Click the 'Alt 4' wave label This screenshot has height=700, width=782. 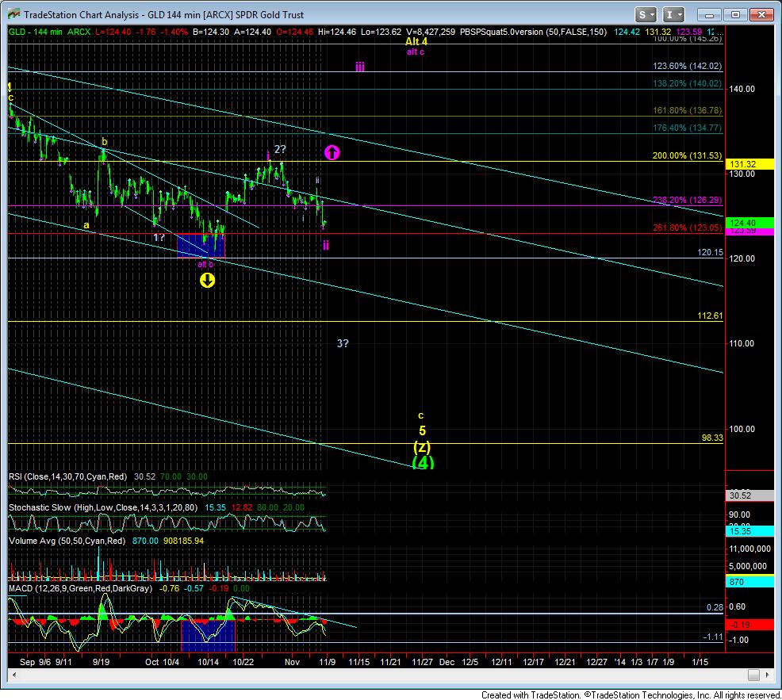[416, 41]
